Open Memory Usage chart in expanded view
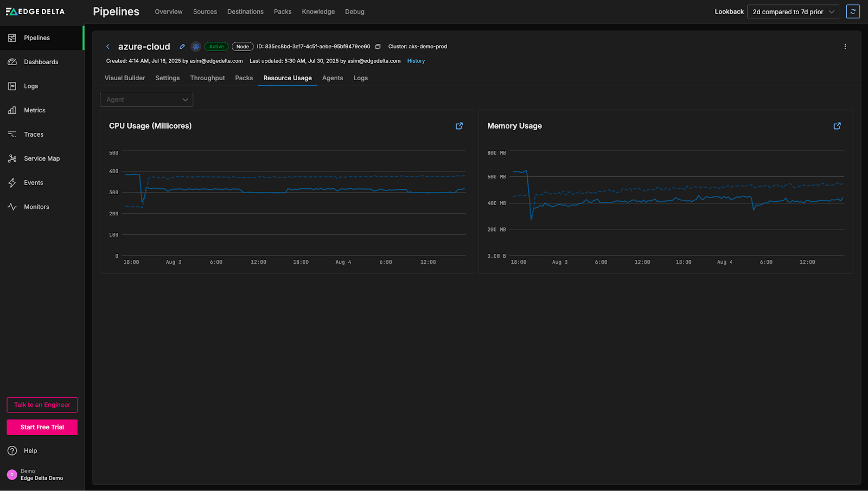Viewport: 868px width, 491px height. tap(837, 126)
